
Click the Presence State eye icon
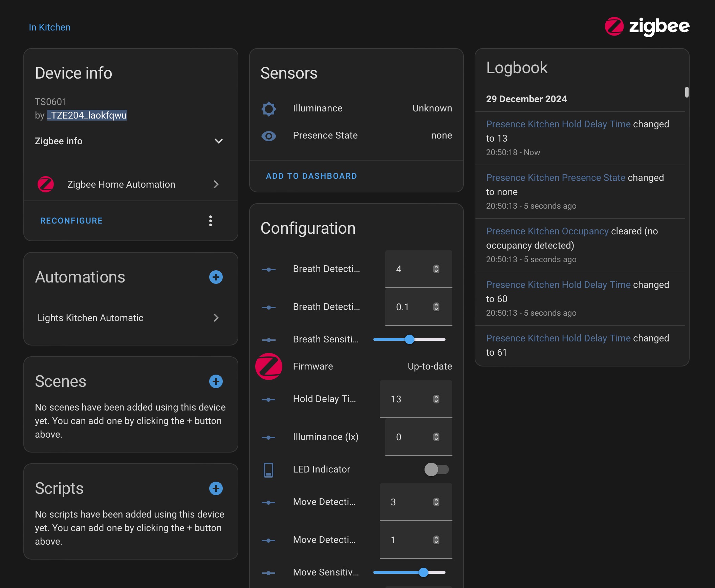point(268,136)
